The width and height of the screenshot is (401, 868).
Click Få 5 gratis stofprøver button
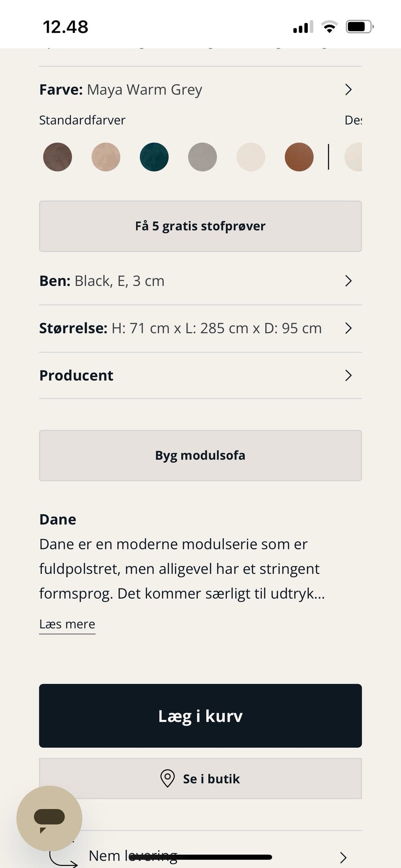200,226
